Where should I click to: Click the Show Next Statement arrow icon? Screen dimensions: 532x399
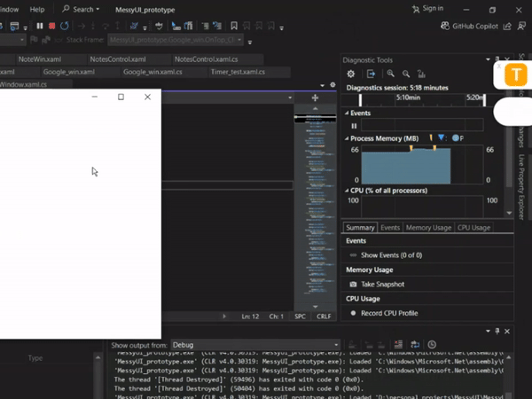click(x=81, y=26)
